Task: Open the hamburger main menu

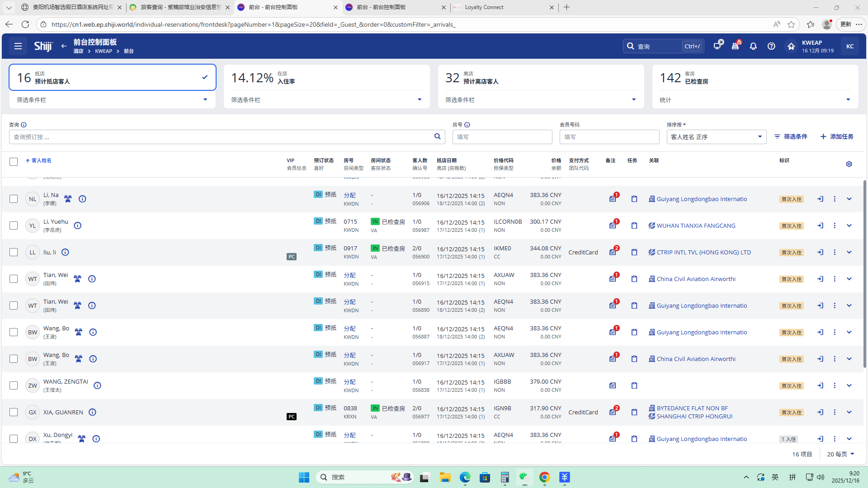Action: (18, 46)
